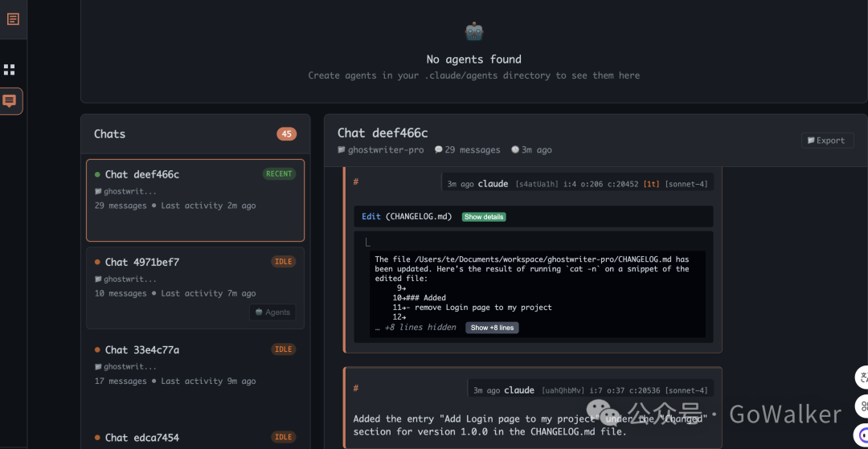
Task: Click the orange status dot on Chat 4971bef7
Action: (97, 262)
